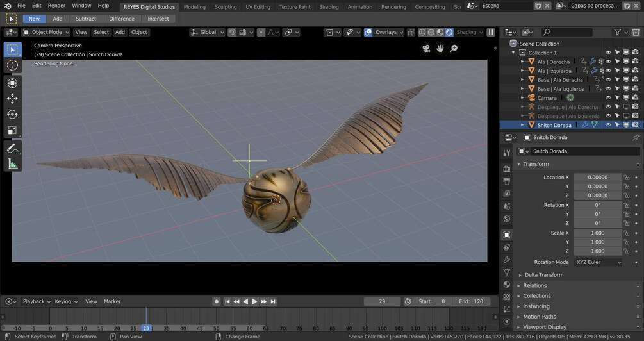Open the Render menu

point(56,6)
